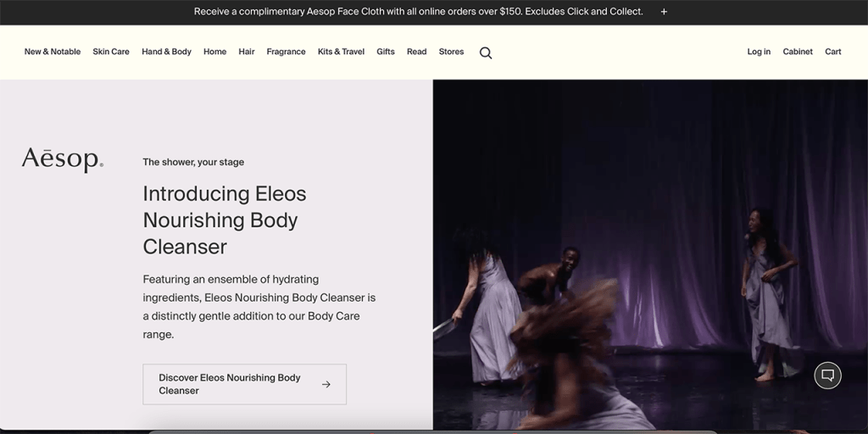This screenshot has height=434, width=868.
Task: Open the Cabinet link
Action: [798, 52]
